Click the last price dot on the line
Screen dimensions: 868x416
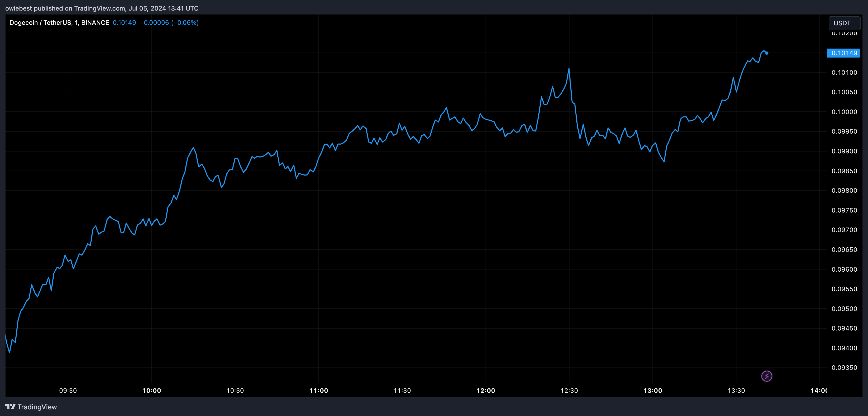[767, 53]
